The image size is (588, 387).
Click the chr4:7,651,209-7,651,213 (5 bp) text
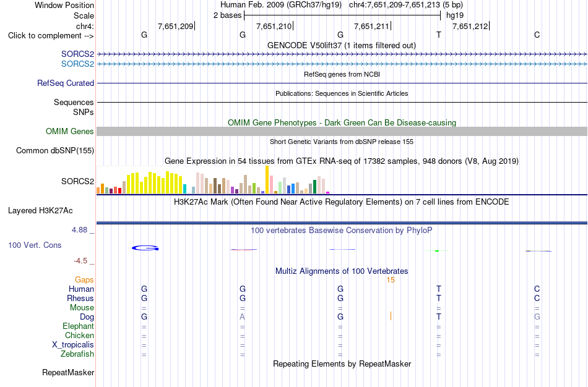click(406, 5)
